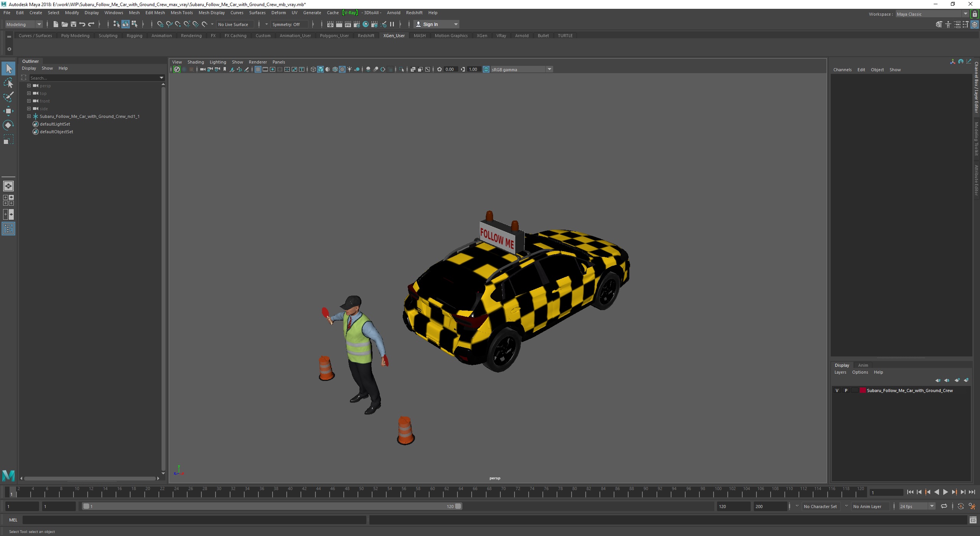The width and height of the screenshot is (980, 536).
Task: Toggle Wireframe cube icon in viewport
Action: (313, 69)
